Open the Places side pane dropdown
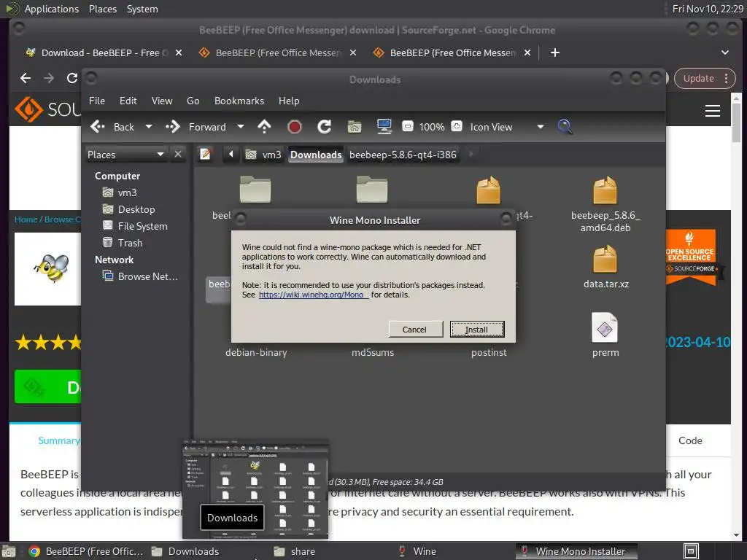 click(126, 155)
